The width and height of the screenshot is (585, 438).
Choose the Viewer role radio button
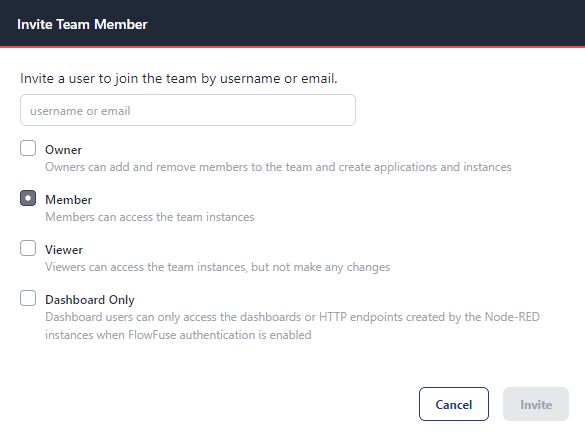28,248
